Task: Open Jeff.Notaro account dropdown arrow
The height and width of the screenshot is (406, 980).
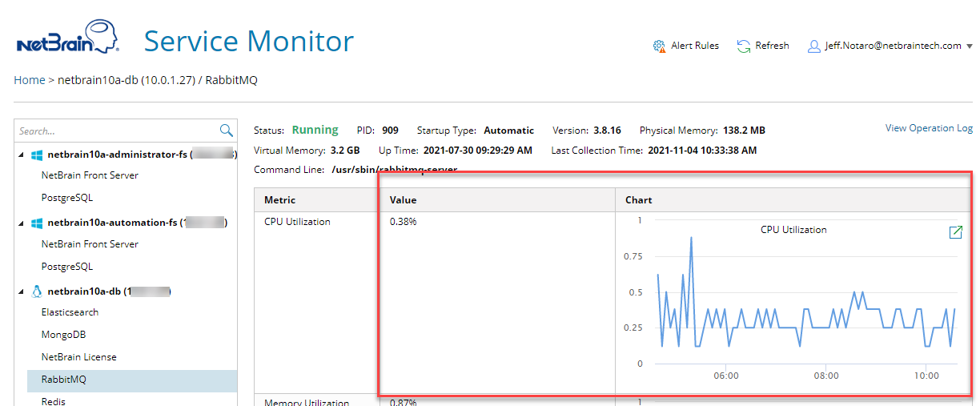Action: pyautogui.click(x=970, y=46)
